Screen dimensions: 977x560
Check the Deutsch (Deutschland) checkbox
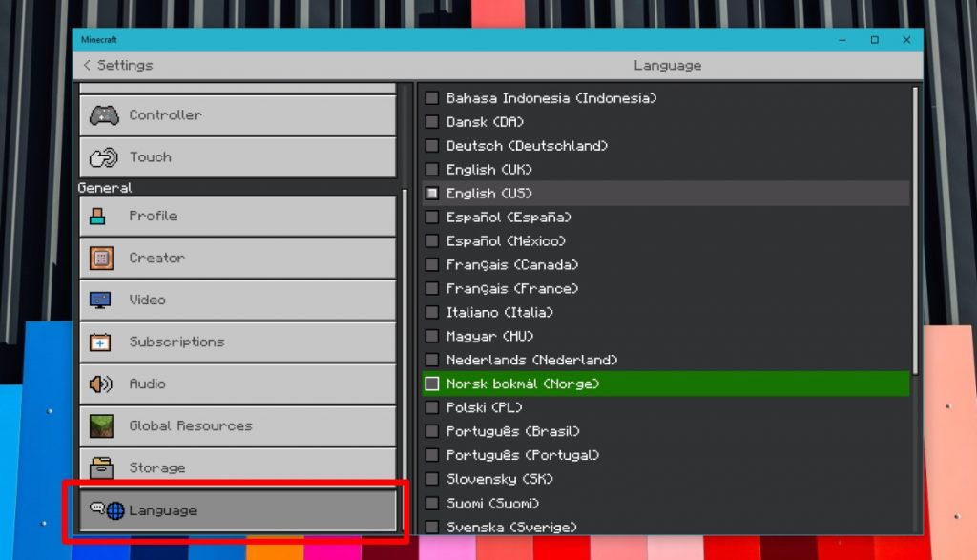click(432, 145)
